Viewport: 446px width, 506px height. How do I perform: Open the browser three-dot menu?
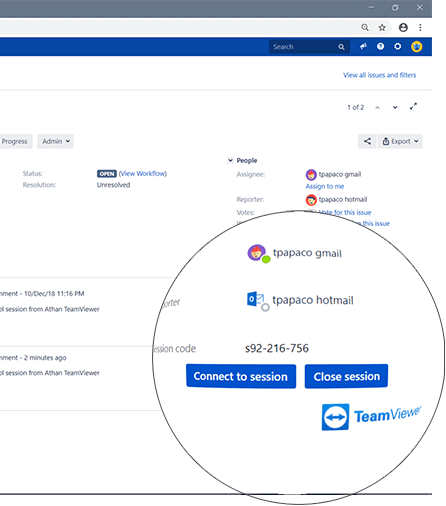coord(420,27)
